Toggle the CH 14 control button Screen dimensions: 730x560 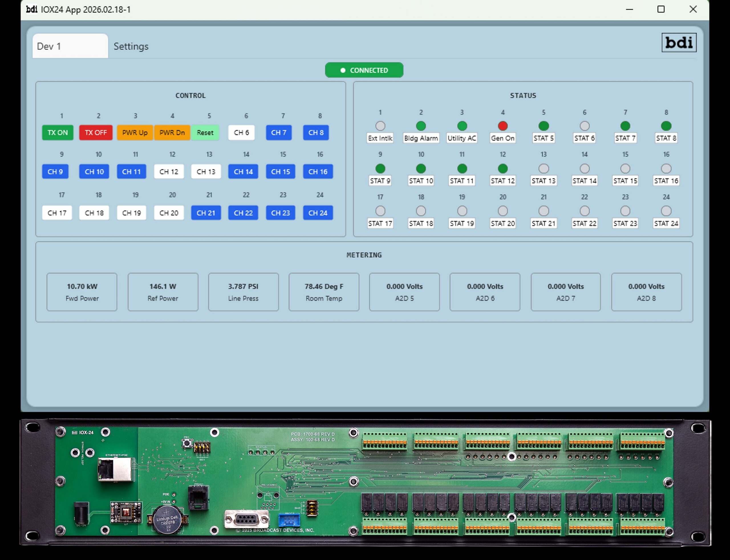(243, 172)
